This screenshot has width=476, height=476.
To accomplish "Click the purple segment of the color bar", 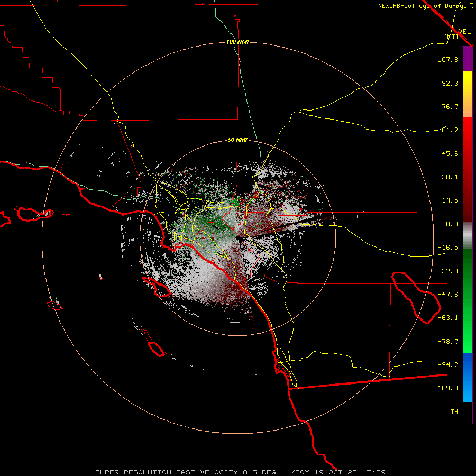I will coord(467,59).
